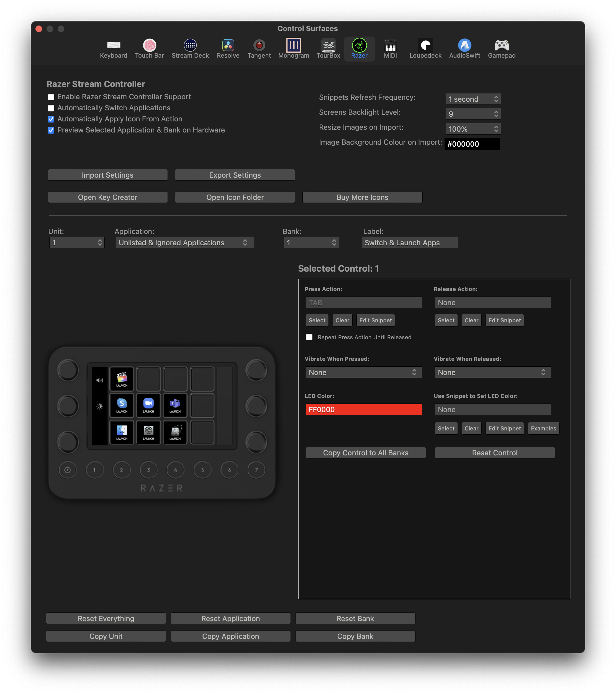Open the Stream Deck toolbar icon
Viewport: 616px width, 694px height.
[x=190, y=49]
